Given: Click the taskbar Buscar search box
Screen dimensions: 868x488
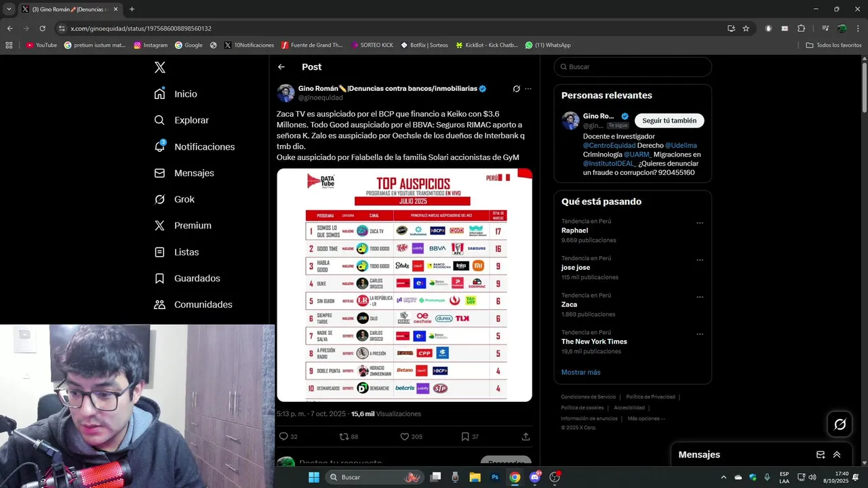Looking at the screenshot, I should [x=375, y=477].
